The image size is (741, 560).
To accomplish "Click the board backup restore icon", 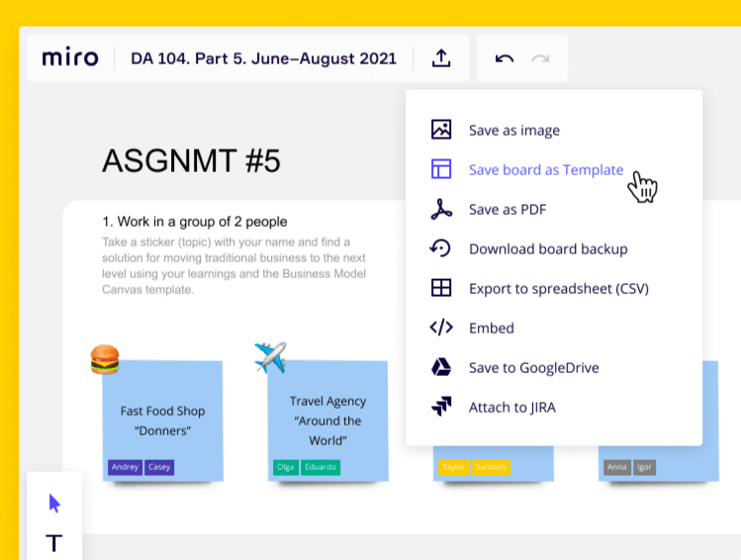I will [440, 248].
